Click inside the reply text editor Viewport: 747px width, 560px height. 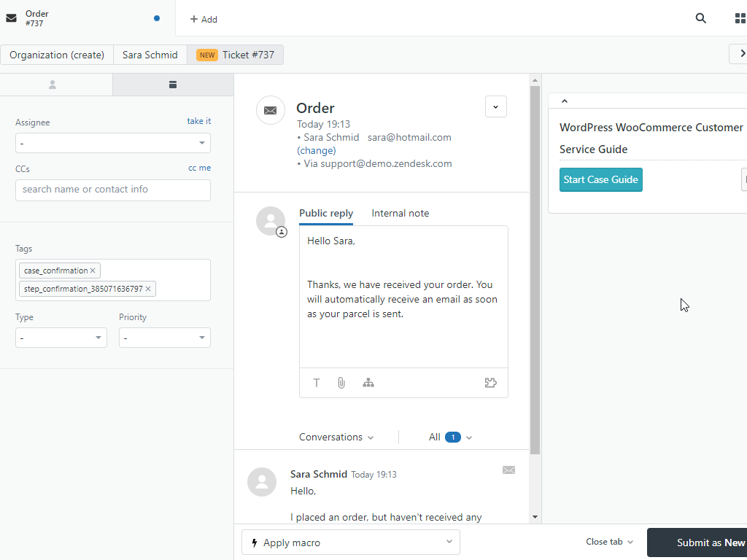tap(403, 296)
